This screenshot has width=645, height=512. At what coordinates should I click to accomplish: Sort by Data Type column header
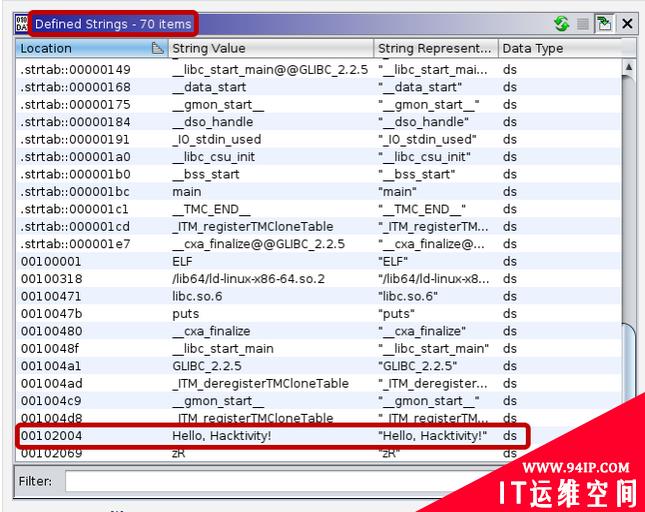click(x=559, y=49)
